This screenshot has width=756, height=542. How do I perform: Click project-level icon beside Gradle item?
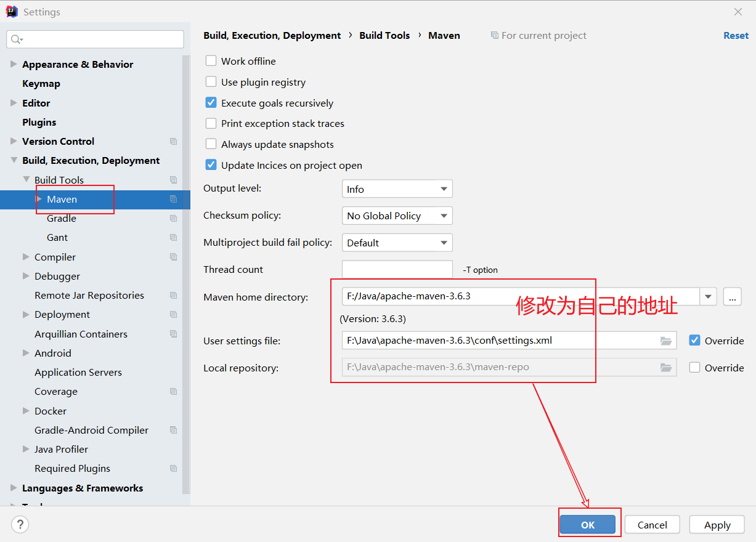pos(173,219)
